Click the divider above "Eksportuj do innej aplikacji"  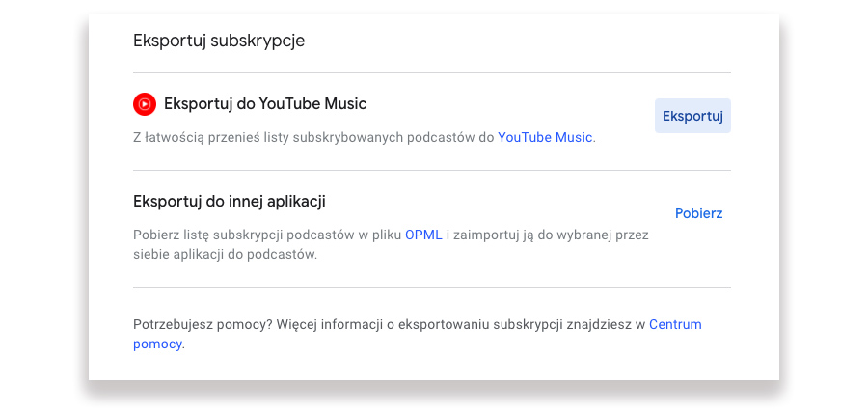pyautogui.click(x=432, y=170)
